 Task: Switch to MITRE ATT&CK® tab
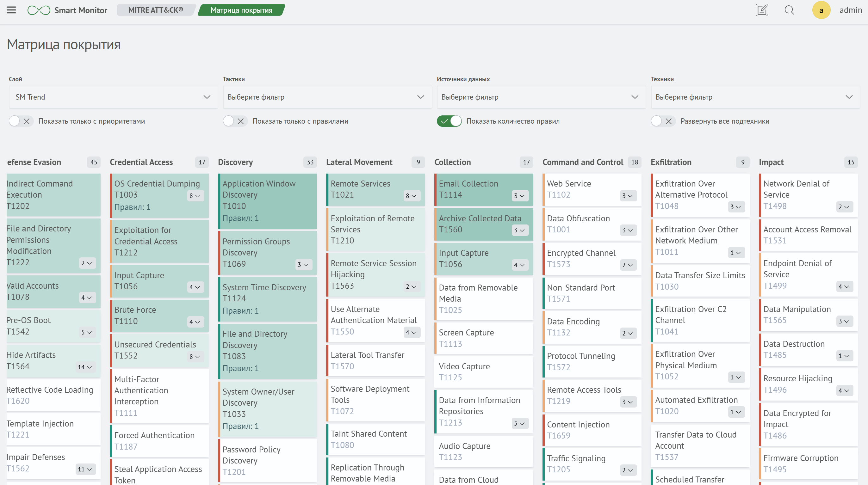click(155, 10)
